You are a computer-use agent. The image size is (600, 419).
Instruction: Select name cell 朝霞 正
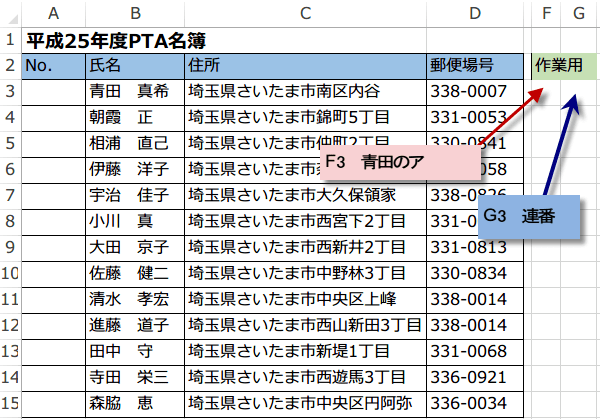[x=135, y=118]
